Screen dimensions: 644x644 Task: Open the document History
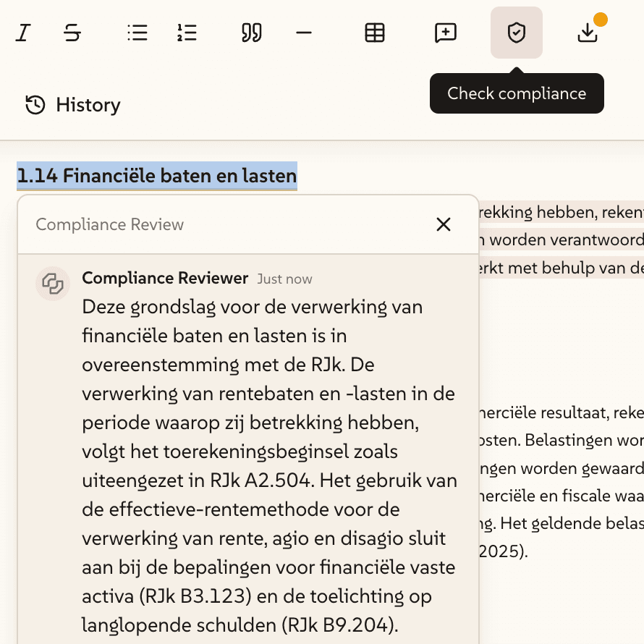(72, 105)
